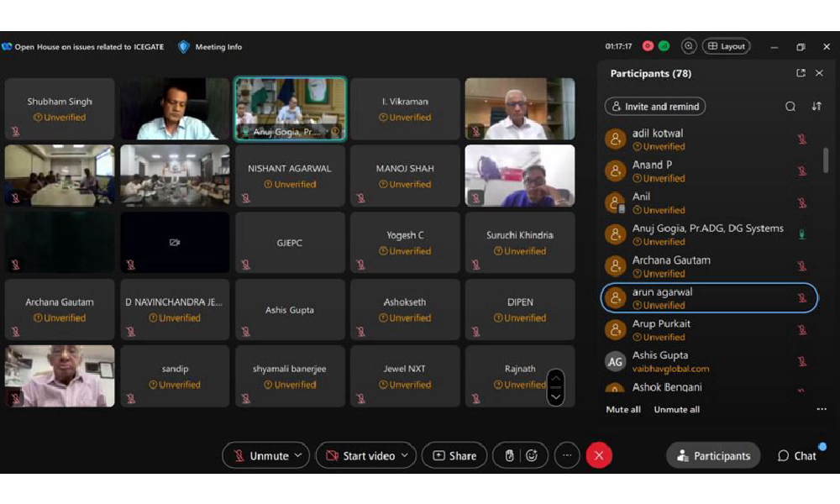The height and width of the screenshot is (504, 840).
Task: Toggle Start video camera button
Action: pos(360,455)
